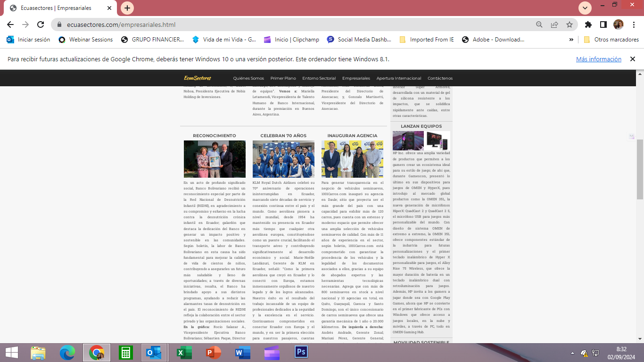This screenshot has height=362, width=644.
Task: Open a new browser tab
Action: [127, 8]
